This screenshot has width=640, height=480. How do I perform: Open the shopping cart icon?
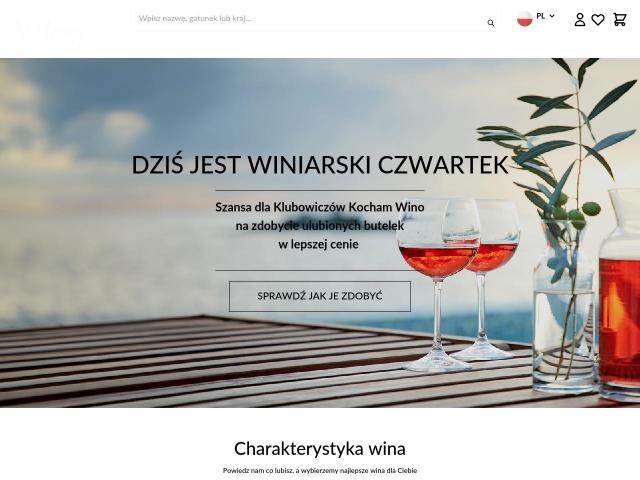(x=620, y=20)
